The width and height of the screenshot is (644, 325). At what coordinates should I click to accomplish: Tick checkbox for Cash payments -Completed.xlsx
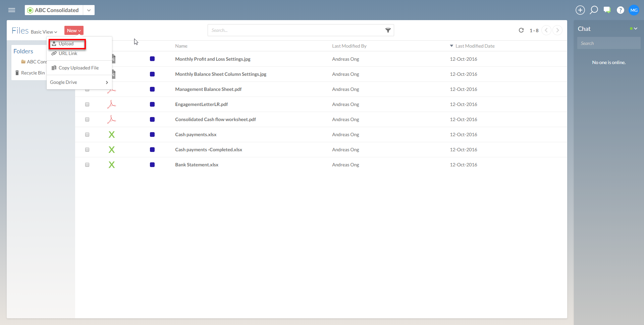[x=87, y=150]
